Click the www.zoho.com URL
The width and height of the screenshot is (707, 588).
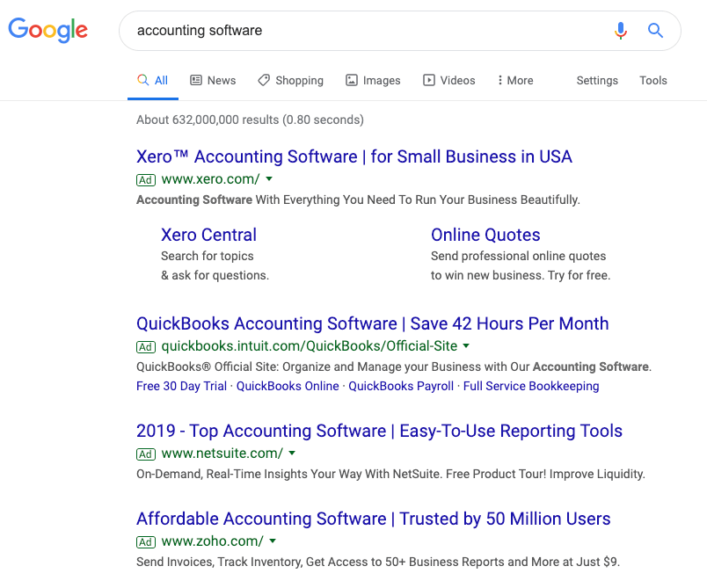[213, 541]
